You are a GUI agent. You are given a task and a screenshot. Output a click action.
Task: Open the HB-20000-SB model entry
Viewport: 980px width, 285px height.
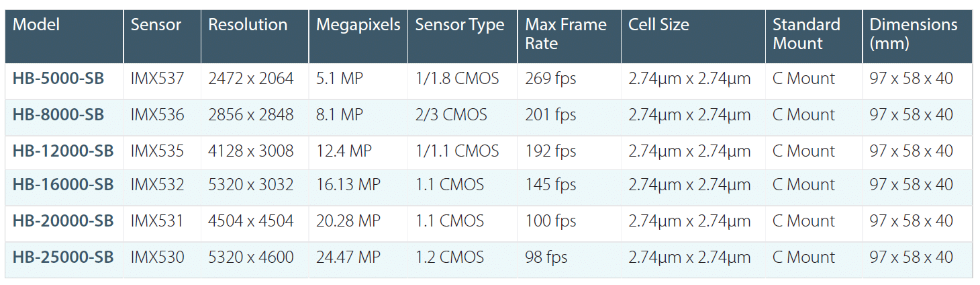pos(63,221)
